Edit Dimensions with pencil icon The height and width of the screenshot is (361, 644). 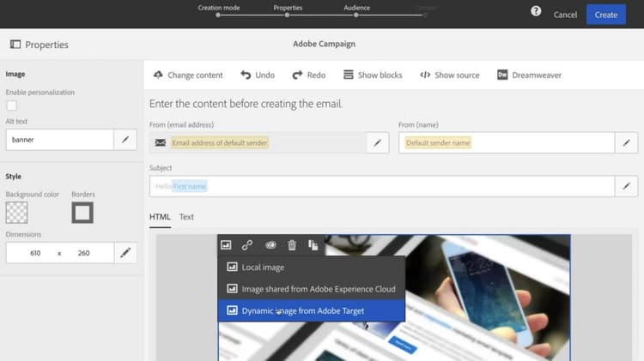(125, 253)
